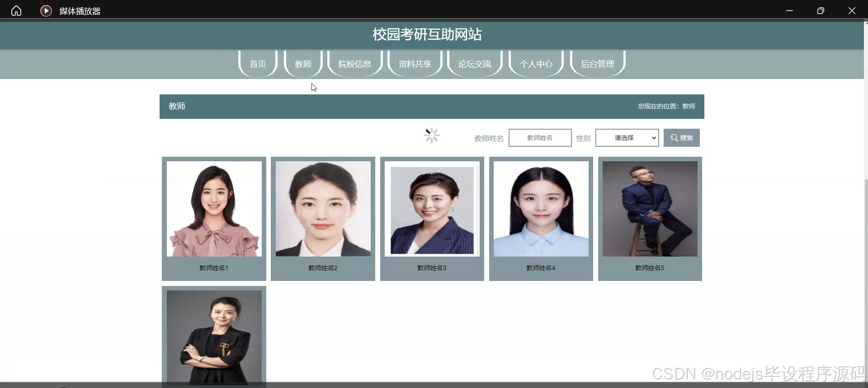868x388 pixels.
Task: Open 个人中心 page
Action: [536, 64]
